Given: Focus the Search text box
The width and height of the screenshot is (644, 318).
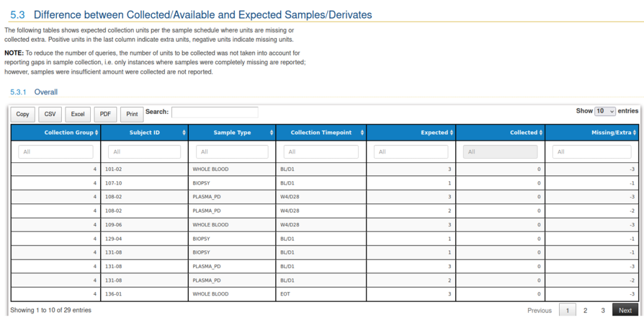Looking at the screenshot, I should point(214,112).
